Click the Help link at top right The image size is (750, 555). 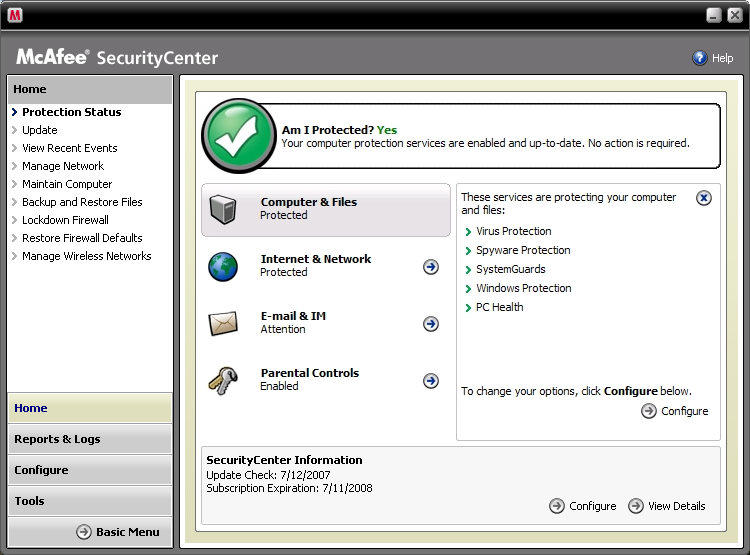pos(722,58)
